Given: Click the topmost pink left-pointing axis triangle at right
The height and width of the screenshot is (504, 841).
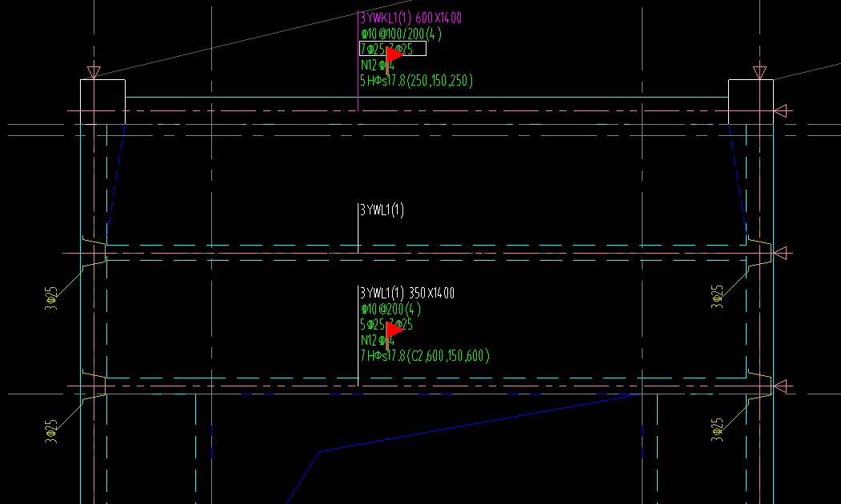Looking at the screenshot, I should pyautogui.click(x=780, y=111).
